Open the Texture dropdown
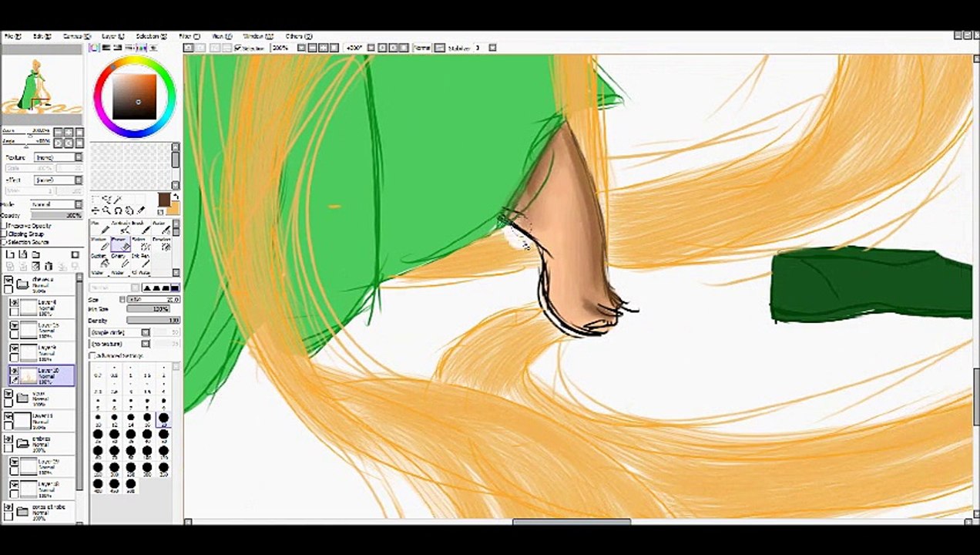Image resolution: width=980 pixels, height=555 pixels. [58, 157]
